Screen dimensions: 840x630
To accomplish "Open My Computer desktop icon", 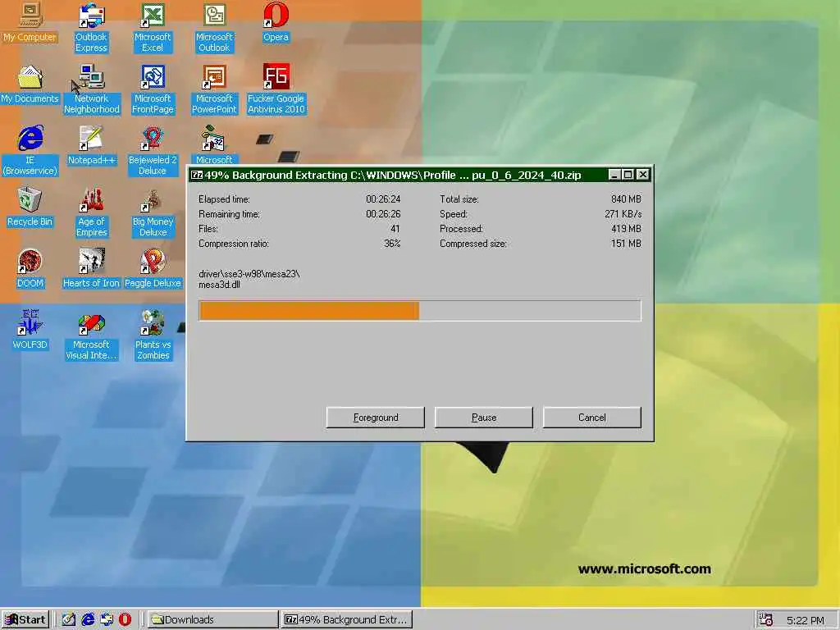I will click(x=30, y=22).
